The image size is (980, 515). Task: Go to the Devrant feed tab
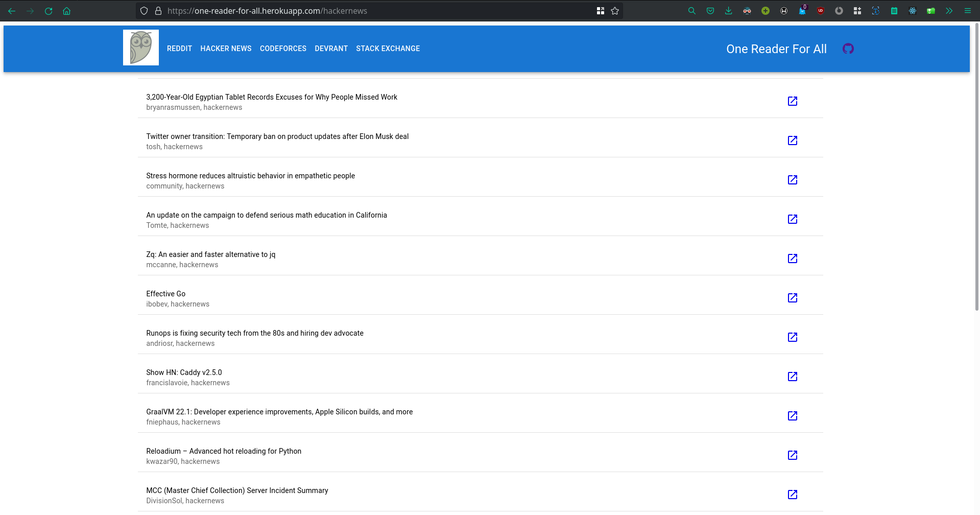coord(331,49)
